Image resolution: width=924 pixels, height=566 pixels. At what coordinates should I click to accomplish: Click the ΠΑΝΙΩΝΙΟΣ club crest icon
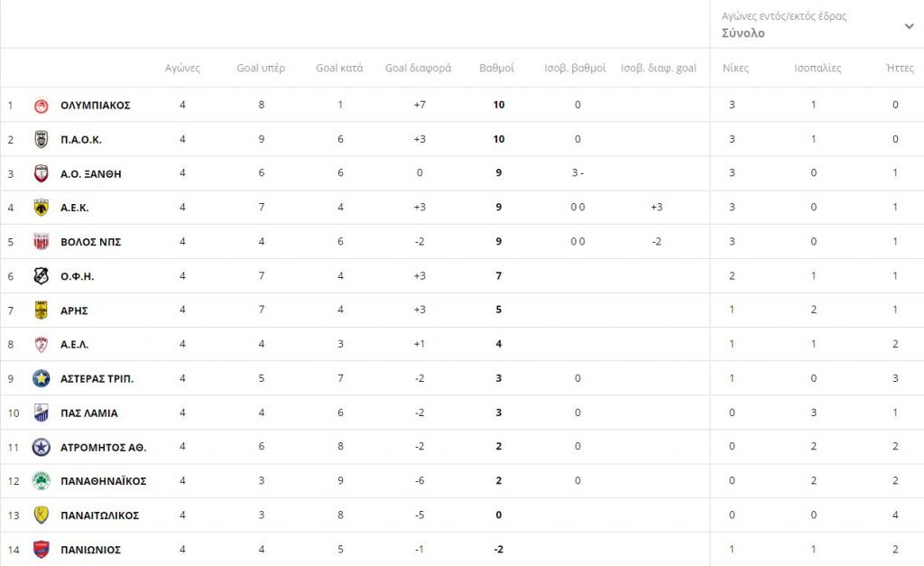click(41, 550)
